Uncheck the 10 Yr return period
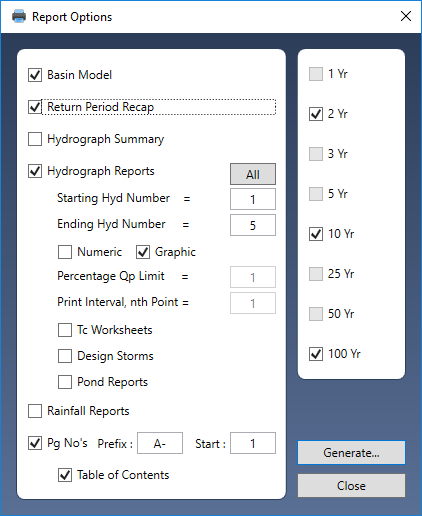This screenshot has width=422, height=516. 316,234
